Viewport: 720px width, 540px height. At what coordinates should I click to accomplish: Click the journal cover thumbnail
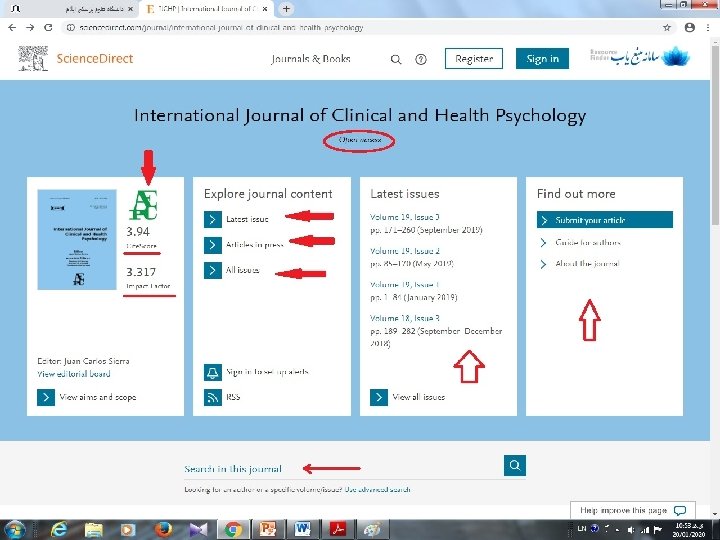coord(77,239)
